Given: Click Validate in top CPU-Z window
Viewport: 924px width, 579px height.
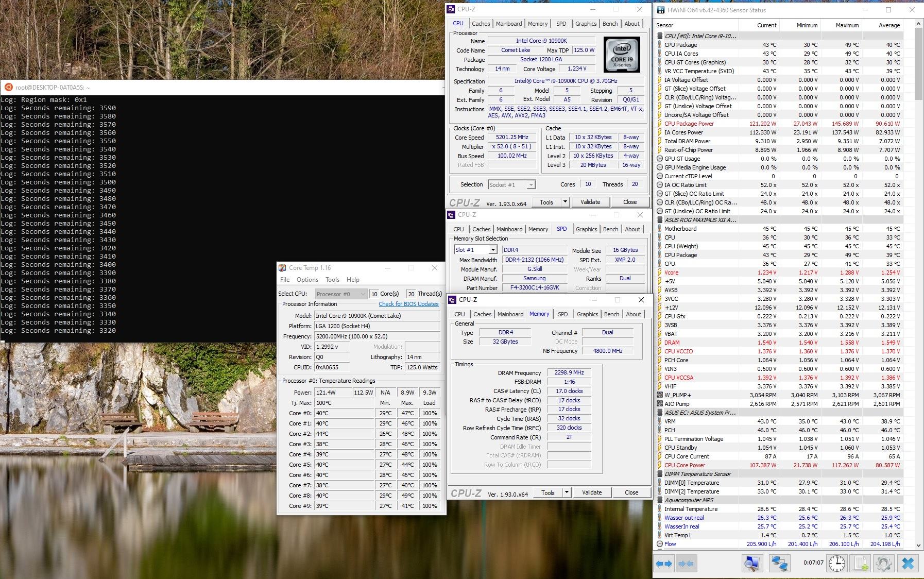Looking at the screenshot, I should click(x=590, y=202).
